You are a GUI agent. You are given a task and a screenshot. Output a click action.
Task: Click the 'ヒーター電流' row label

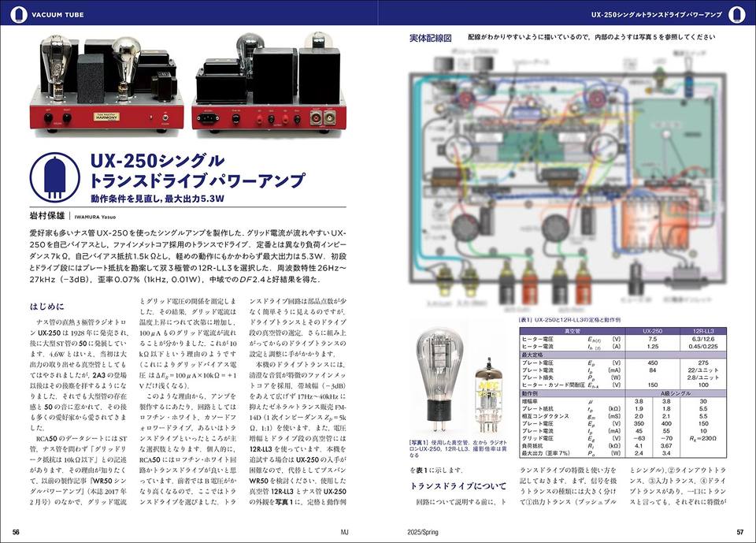point(538,347)
